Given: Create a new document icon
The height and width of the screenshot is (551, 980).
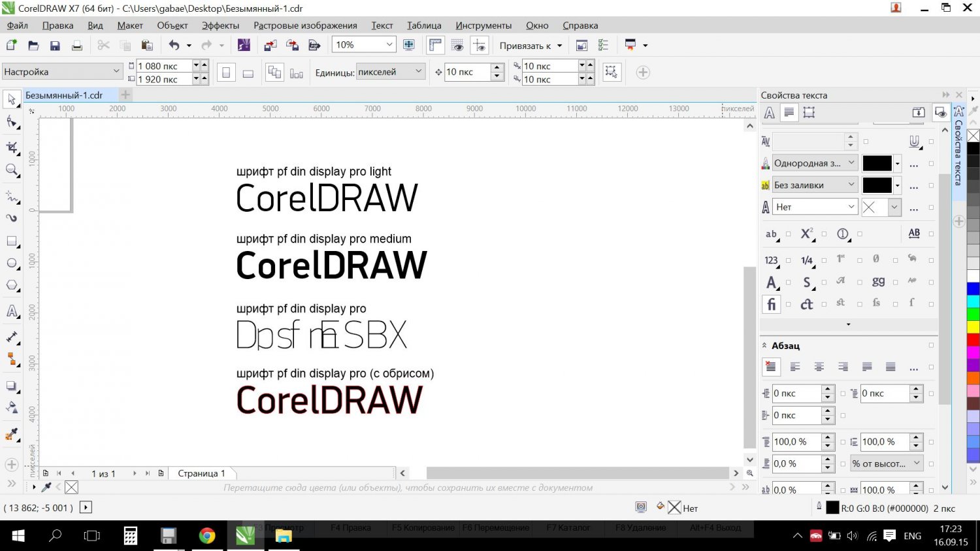Looking at the screenshot, I should [11, 45].
